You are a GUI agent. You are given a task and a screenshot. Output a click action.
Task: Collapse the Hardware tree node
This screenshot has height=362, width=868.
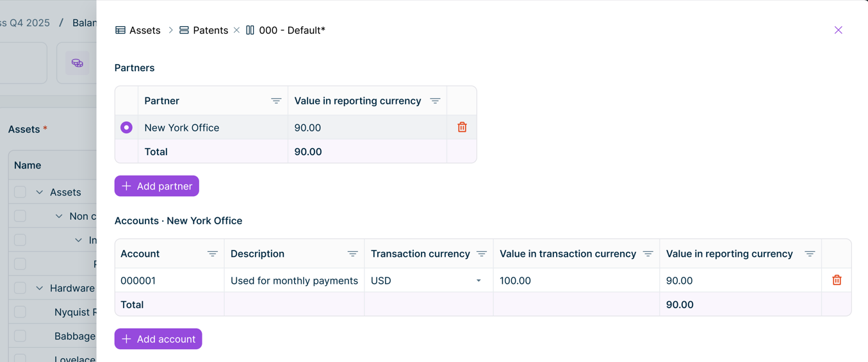pyautogui.click(x=40, y=288)
